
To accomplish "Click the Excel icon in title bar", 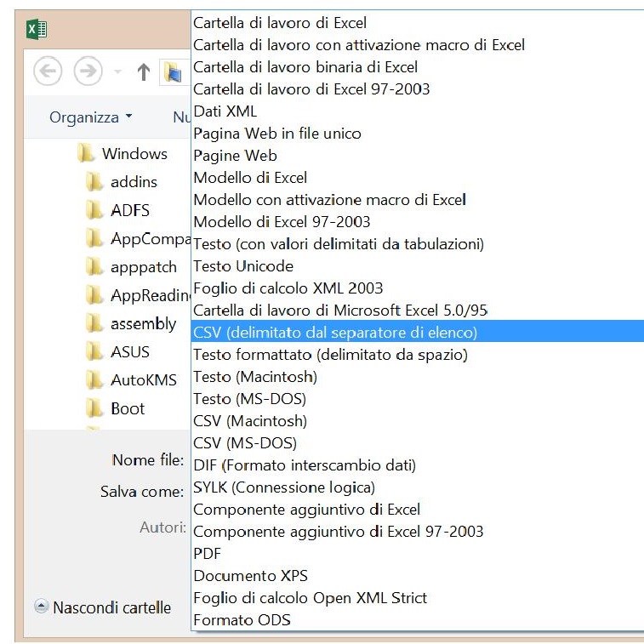I will tap(37, 29).
